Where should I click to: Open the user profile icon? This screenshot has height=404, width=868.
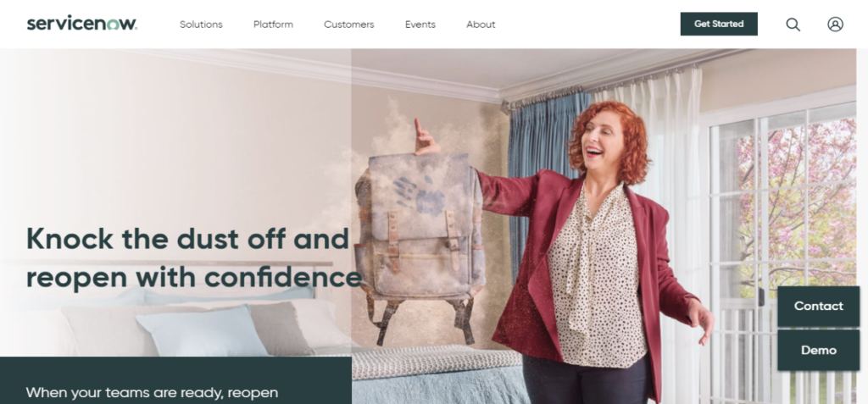pyautogui.click(x=835, y=25)
